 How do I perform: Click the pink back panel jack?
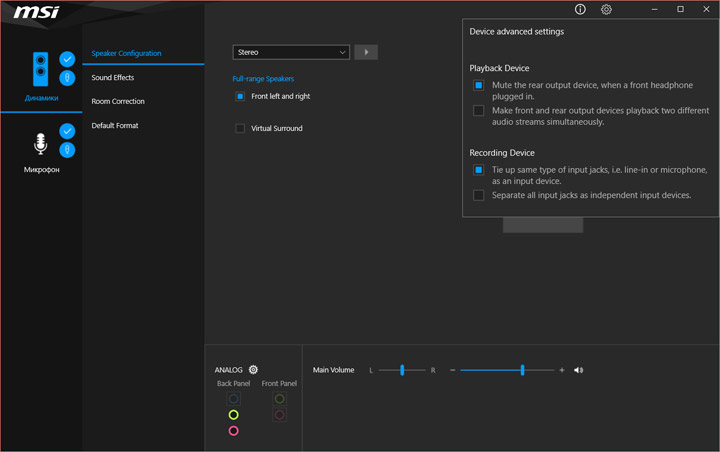pyautogui.click(x=233, y=431)
